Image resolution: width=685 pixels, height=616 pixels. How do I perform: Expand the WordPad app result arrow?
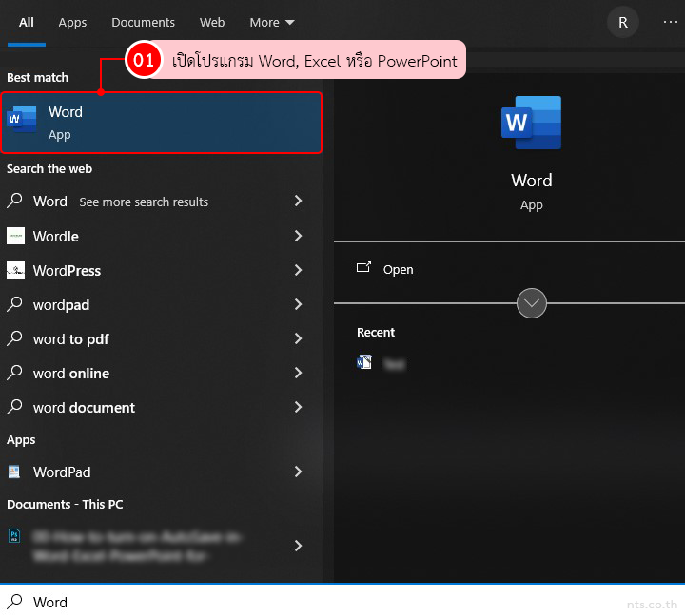point(298,472)
